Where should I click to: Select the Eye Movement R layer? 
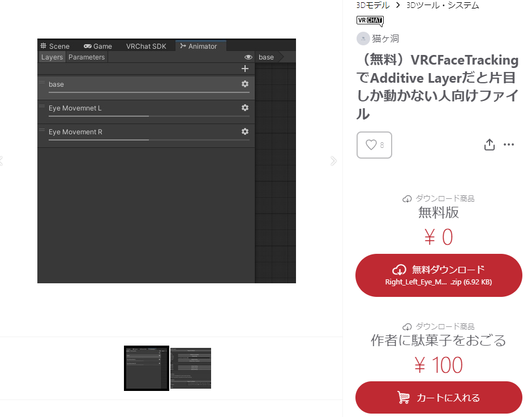146,135
